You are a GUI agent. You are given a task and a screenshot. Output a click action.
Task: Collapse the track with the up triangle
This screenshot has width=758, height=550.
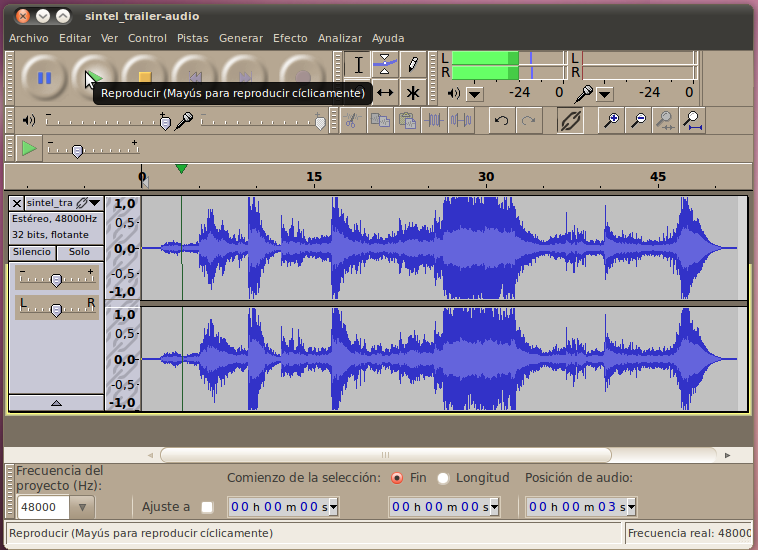pos(56,403)
